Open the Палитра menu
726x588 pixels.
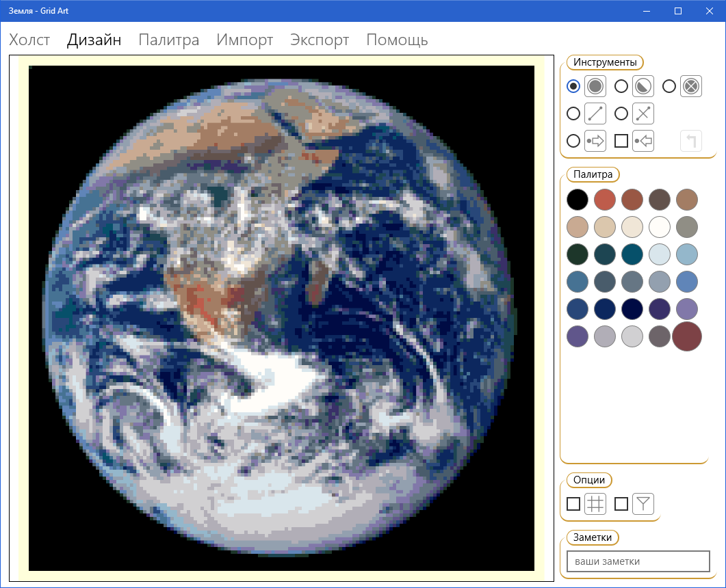[x=169, y=40]
